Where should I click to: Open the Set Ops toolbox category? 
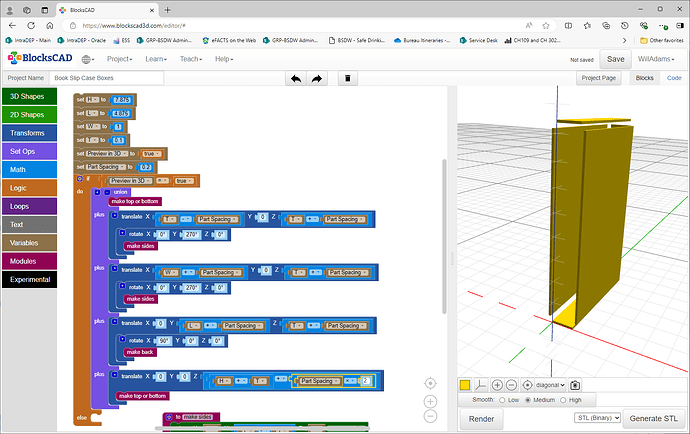(29, 151)
